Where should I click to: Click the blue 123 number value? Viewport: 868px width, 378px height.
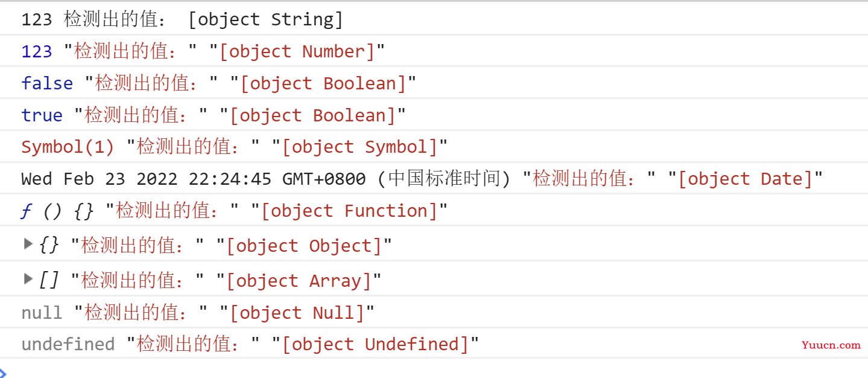pos(37,52)
